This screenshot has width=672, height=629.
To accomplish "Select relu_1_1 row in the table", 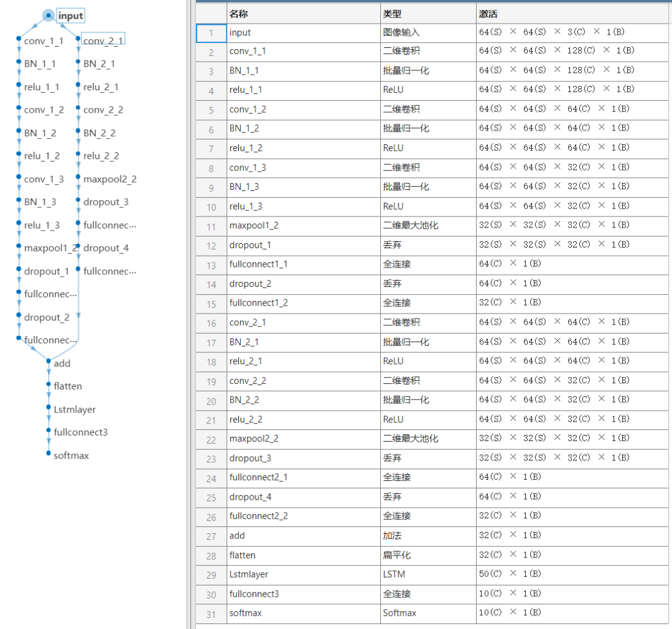I will (432, 90).
